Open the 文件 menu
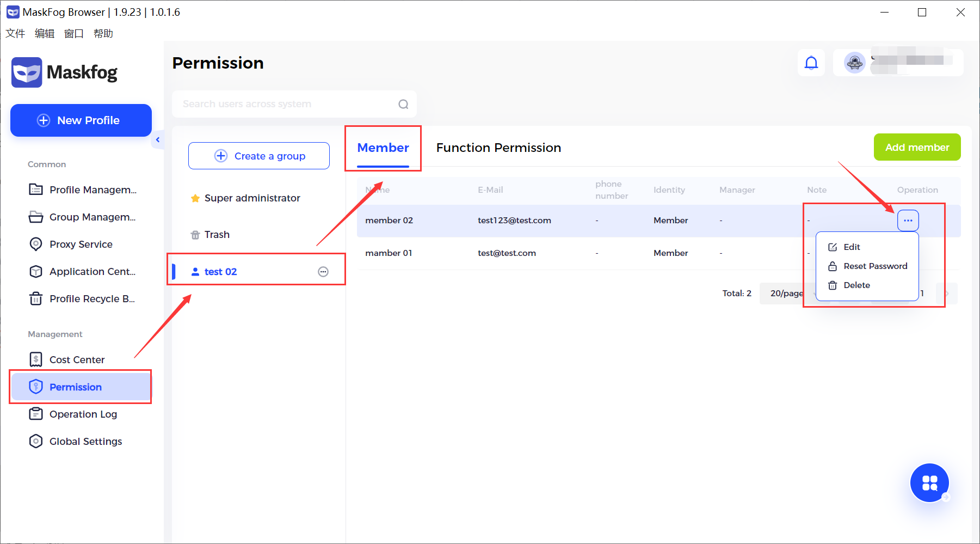This screenshot has width=980, height=544. click(x=15, y=33)
